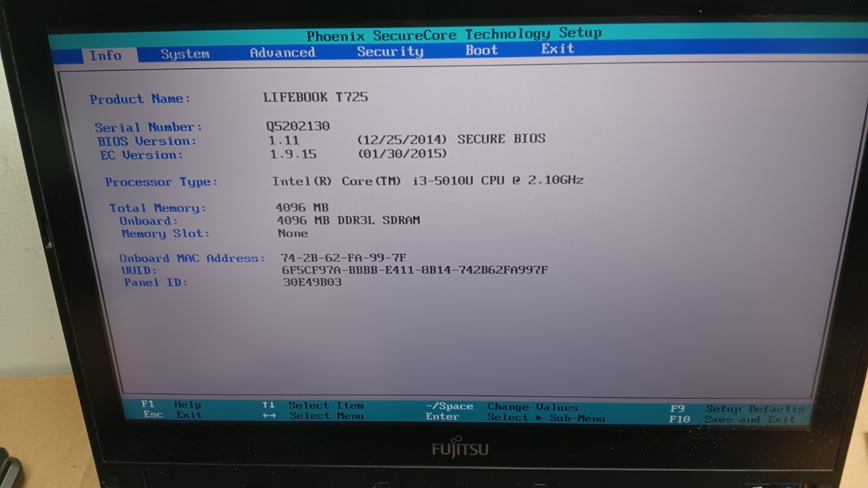The image size is (868, 488).
Task: Click the Onboard MAC Address label
Action: click(192, 259)
